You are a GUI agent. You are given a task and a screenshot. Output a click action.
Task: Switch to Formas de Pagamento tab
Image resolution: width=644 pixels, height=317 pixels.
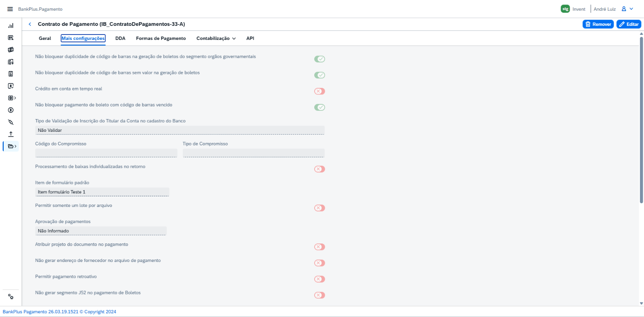[x=161, y=38]
